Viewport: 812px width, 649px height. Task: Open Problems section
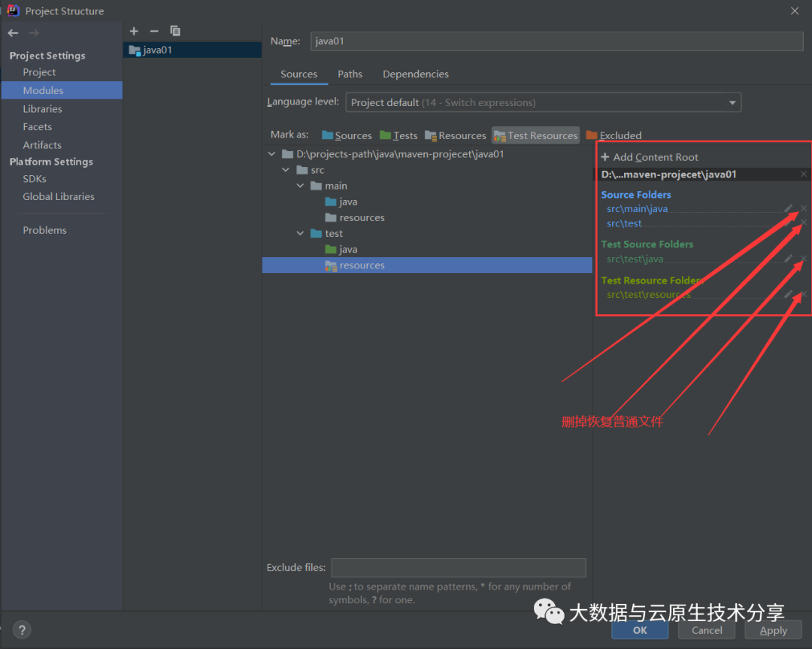(x=44, y=230)
